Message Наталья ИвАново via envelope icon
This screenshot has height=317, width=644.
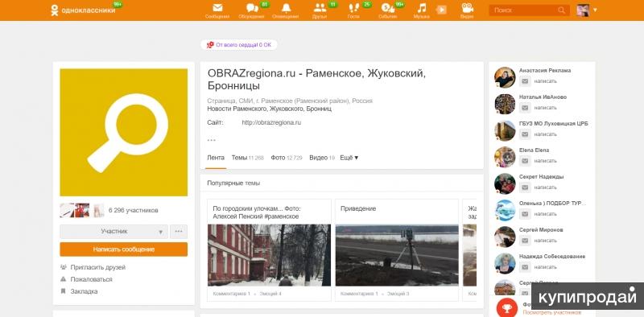point(525,108)
